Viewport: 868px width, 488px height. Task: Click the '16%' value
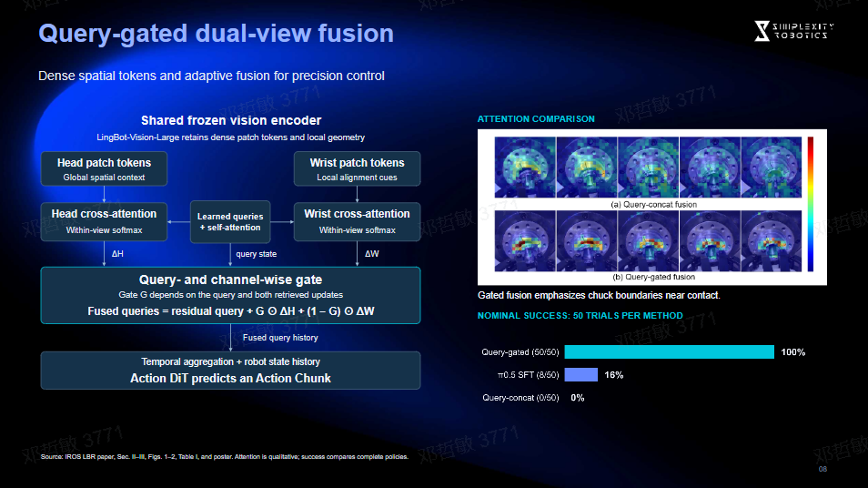614,375
